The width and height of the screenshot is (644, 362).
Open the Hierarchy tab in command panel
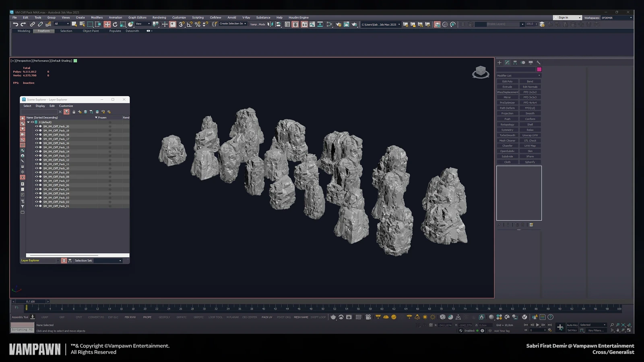[515, 63]
